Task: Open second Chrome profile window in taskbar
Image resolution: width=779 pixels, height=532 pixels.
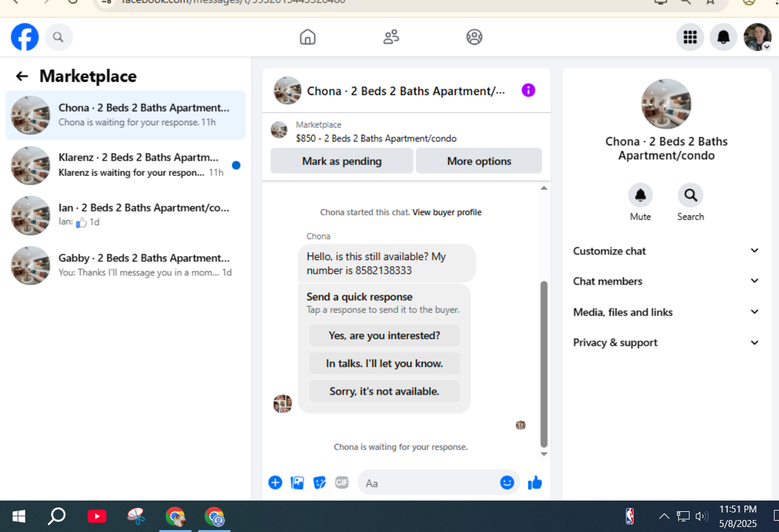Action: pyautogui.click(x=215, y=517)
